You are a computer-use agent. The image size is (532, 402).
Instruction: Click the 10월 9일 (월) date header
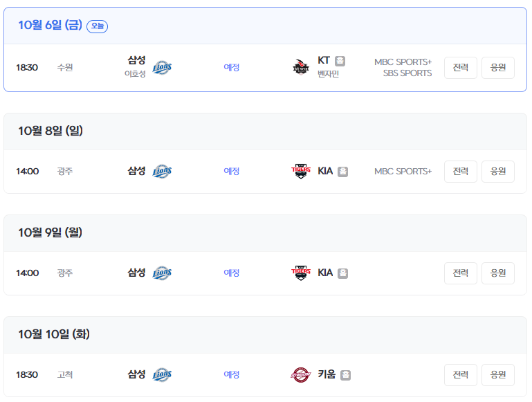tap(51, 232)
